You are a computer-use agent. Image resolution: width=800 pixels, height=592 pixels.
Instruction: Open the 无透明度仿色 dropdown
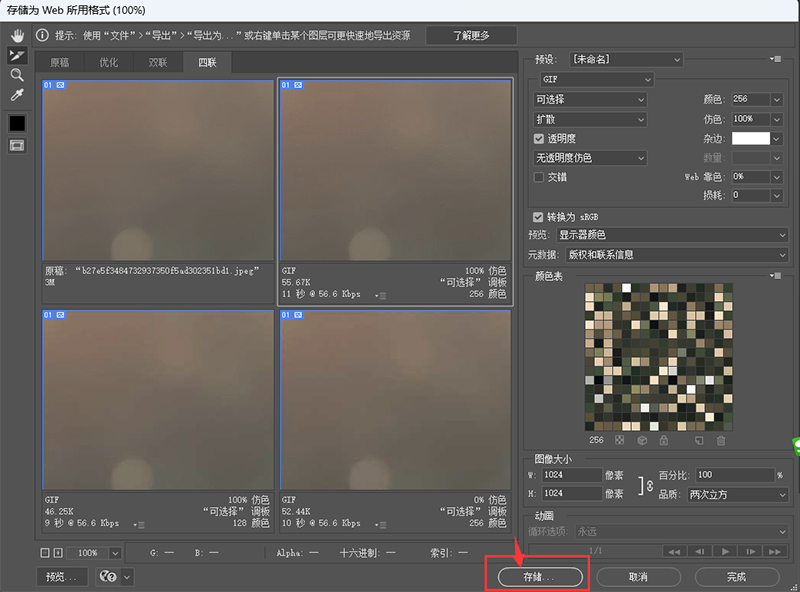pyautogui.click(x=590, y=158)
